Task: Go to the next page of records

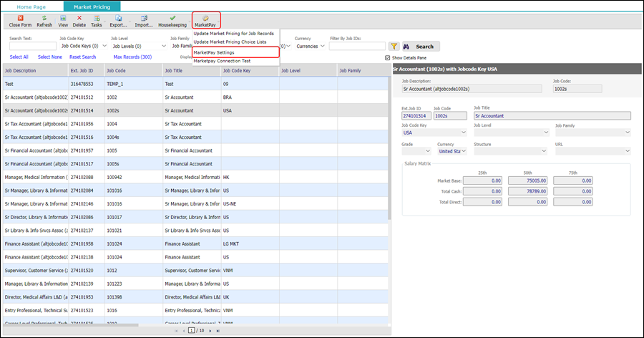Action: point(210,331)
